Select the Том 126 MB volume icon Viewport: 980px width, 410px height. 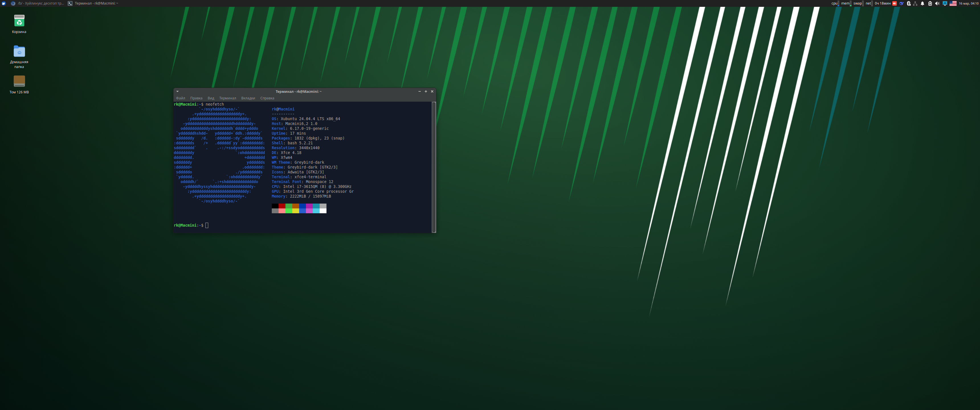point(19,81)
